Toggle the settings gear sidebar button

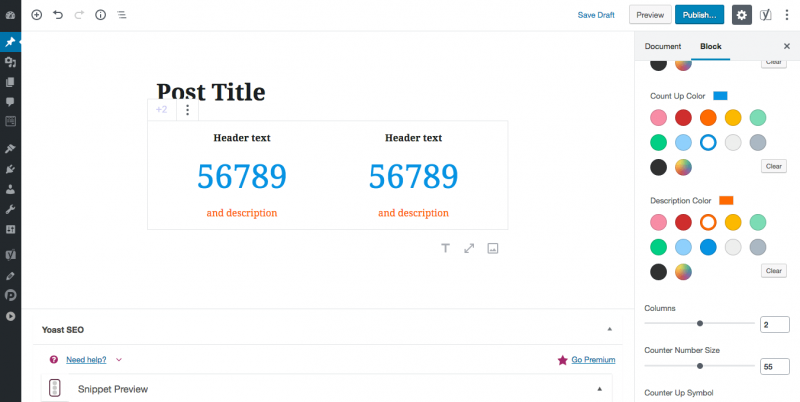point(742,15)
